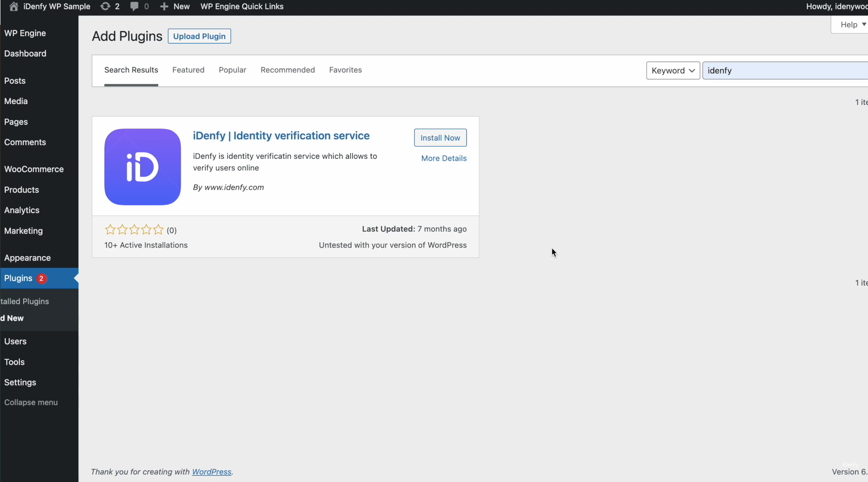
Task: Install Now the iDenfy plugin
Action: point(440,138)
